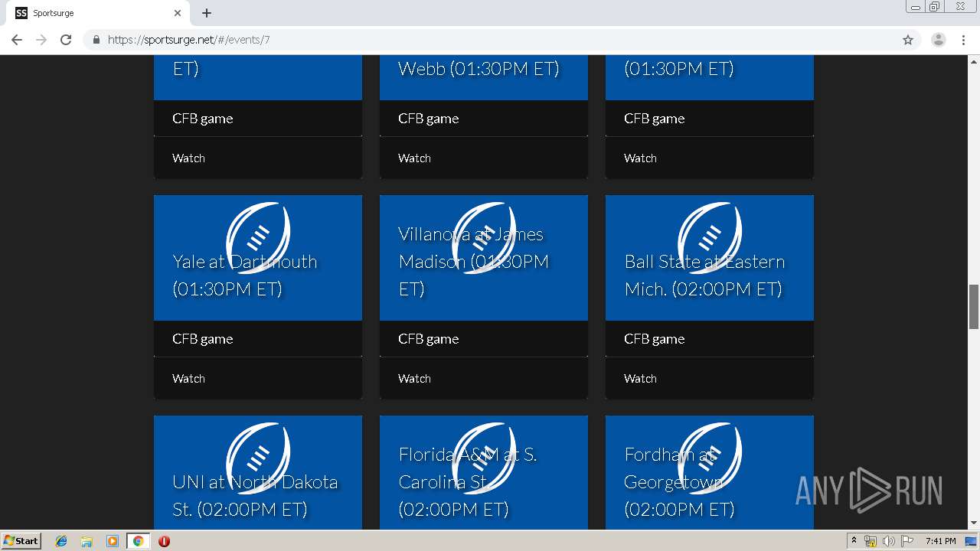This screenshot has width=980, height=551.
Task: Click Watch in top-left partial card
Action: (x=188, y=158)
